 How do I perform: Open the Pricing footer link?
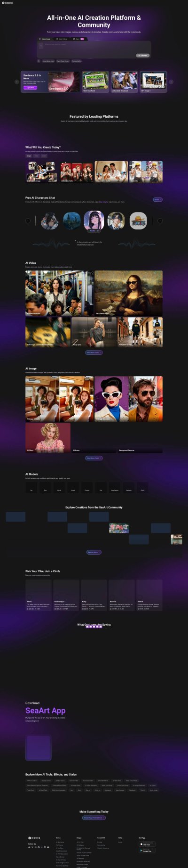[100, 842]
